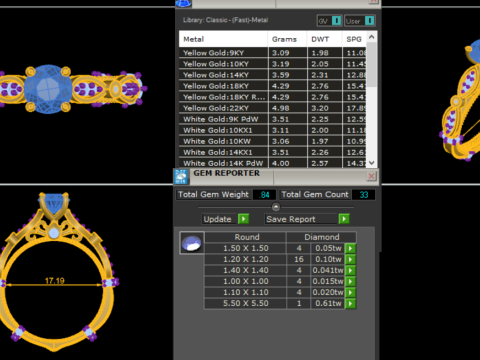
Task: Select the White Gold:14KX1 row
Action: 273,152
